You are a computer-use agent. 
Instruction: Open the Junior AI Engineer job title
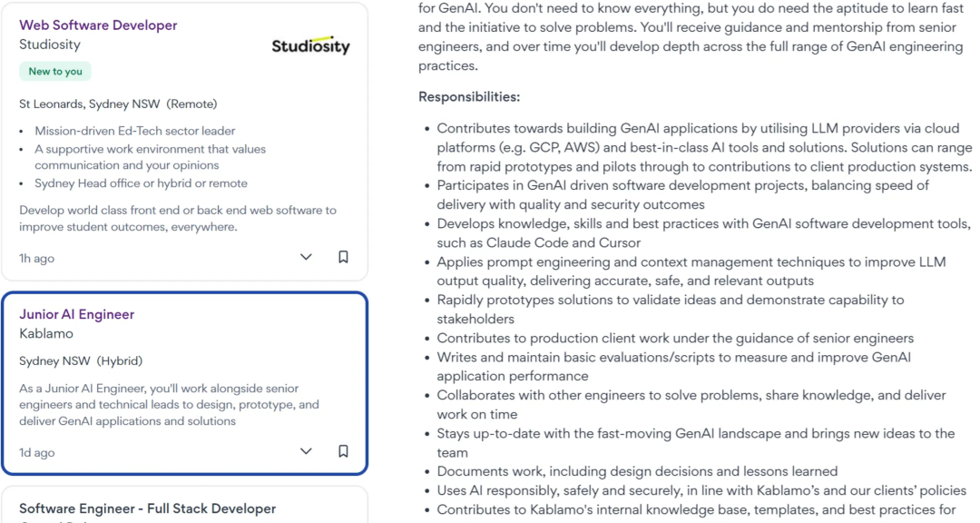pos(77,314)
